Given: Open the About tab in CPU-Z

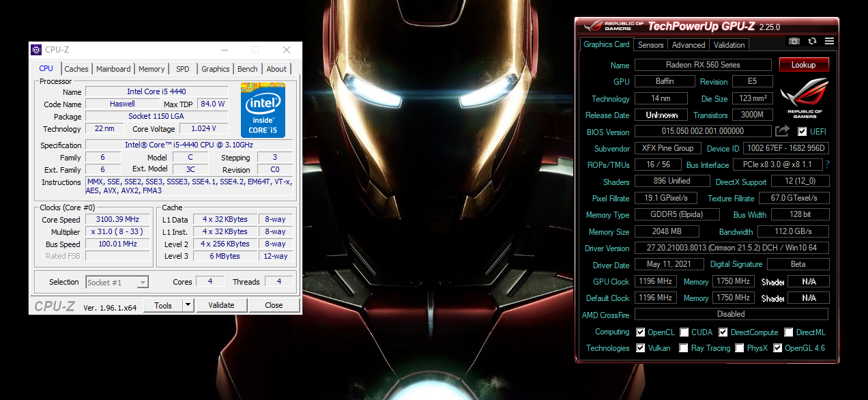Looking at the screenshot, I should point(276,69).
